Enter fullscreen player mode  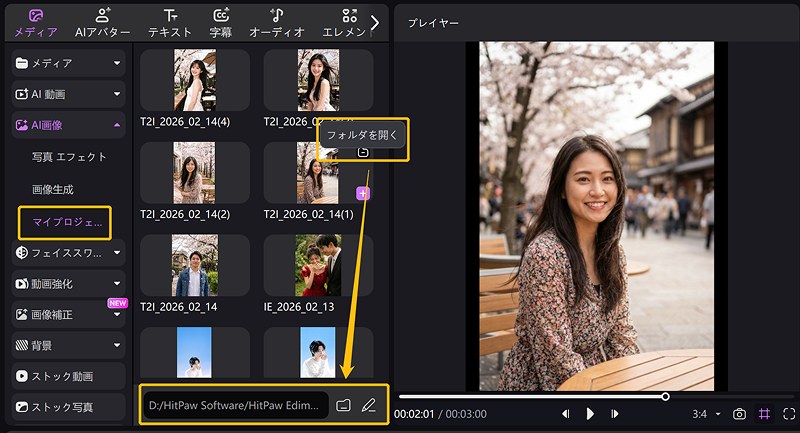coord(788,413)
